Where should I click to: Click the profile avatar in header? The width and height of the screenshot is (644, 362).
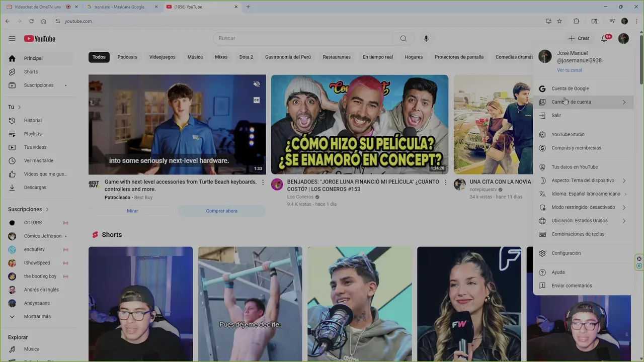(x=623, y=38)
